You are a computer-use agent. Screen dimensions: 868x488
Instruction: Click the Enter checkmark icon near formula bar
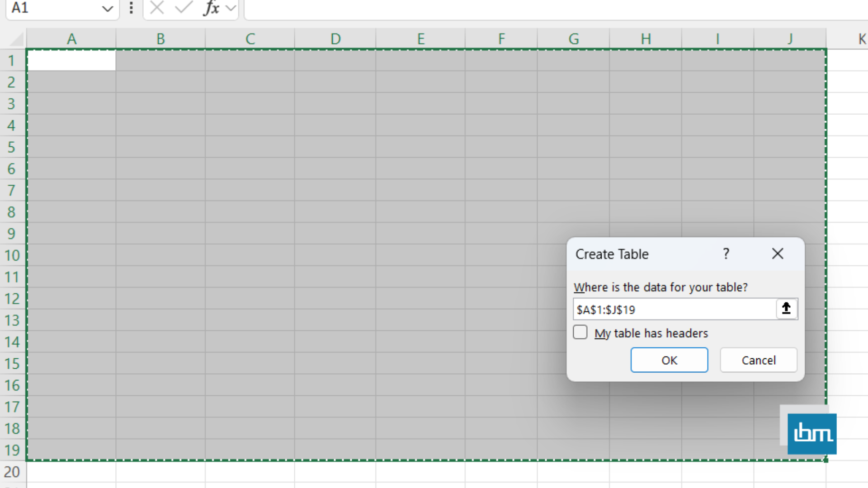click(x=183, y=8)
